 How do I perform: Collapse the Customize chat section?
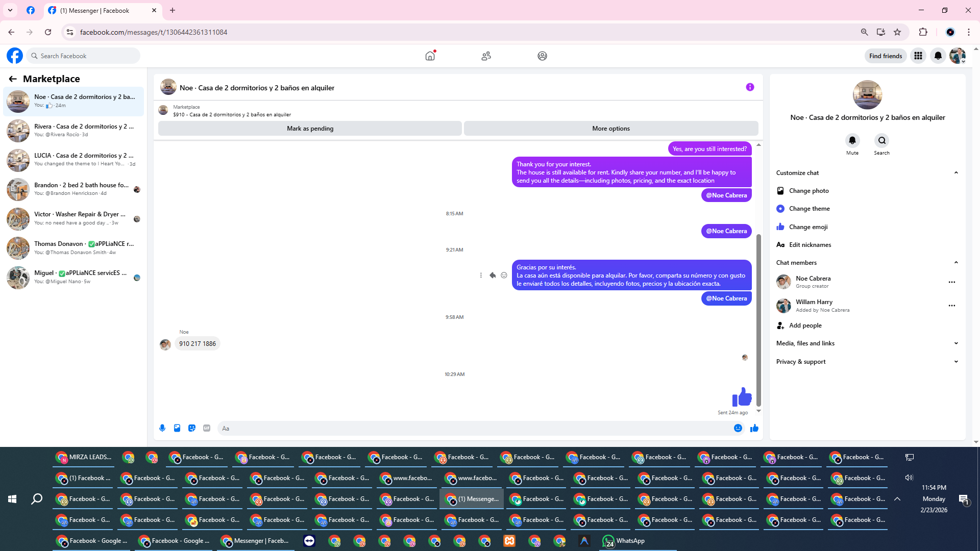(x=955, y=173)
